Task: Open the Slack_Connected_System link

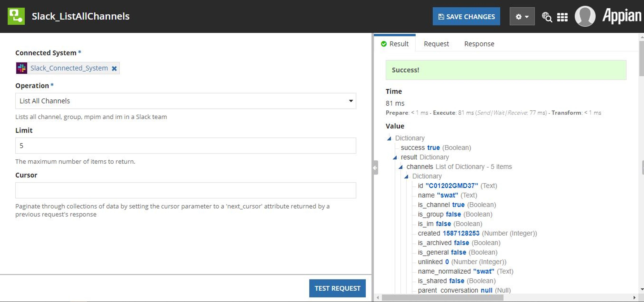Action: (x=69, y=68)
